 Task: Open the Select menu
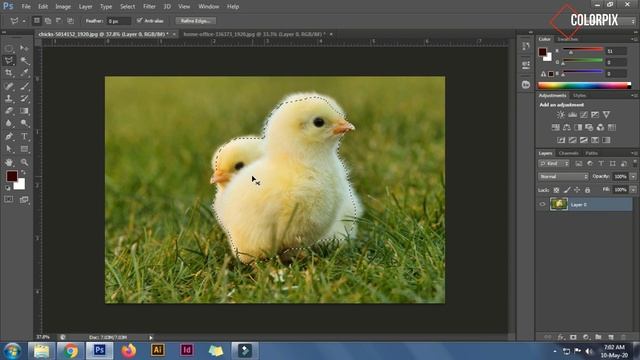[127, 7]
